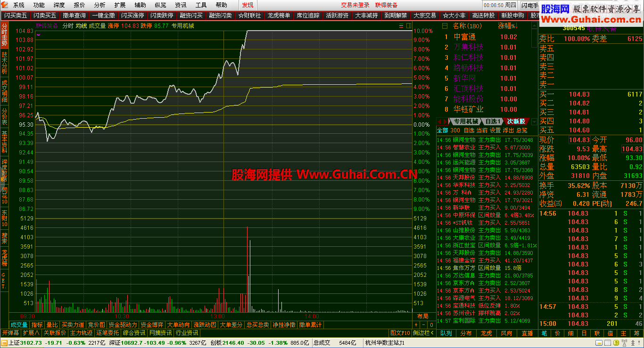Open the 系统 menu
Image resolution: width=644 pixels, height=348 pixels.
[x=19, y=5]
